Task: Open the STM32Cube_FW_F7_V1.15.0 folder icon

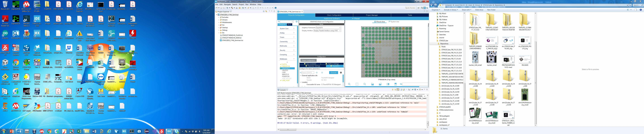Action: pos(475,22)
